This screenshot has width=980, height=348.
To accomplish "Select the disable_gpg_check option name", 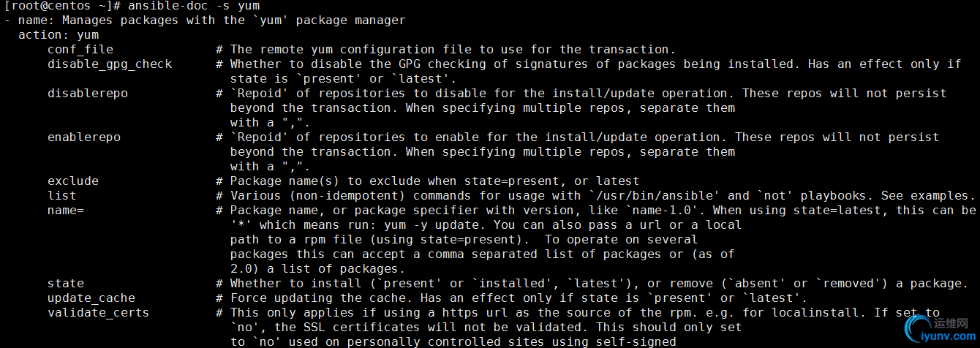I will 110,64.
